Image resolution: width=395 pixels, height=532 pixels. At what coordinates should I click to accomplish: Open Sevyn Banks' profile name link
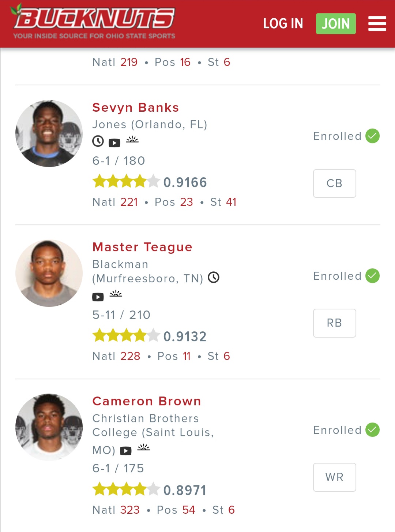[135, 108]
